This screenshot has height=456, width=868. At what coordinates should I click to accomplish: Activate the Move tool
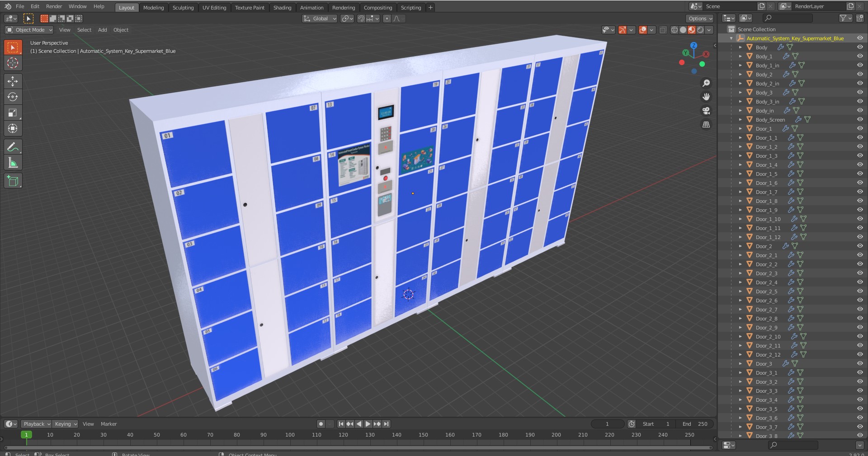click(13, 81)
